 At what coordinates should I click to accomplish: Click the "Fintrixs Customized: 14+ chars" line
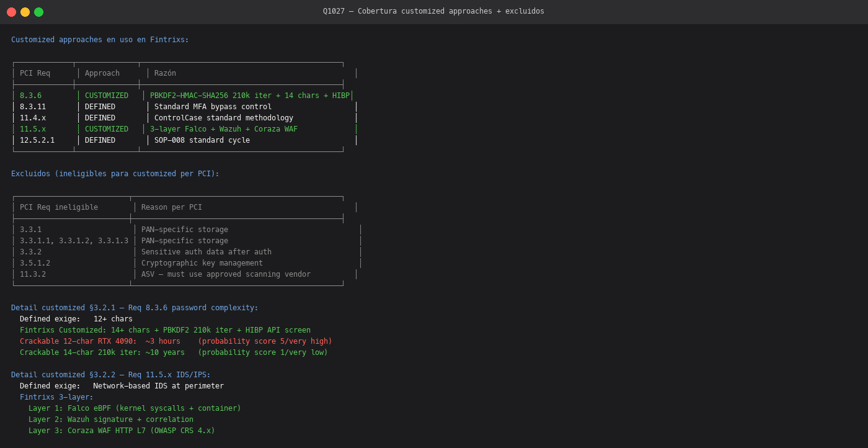point(165,330)
